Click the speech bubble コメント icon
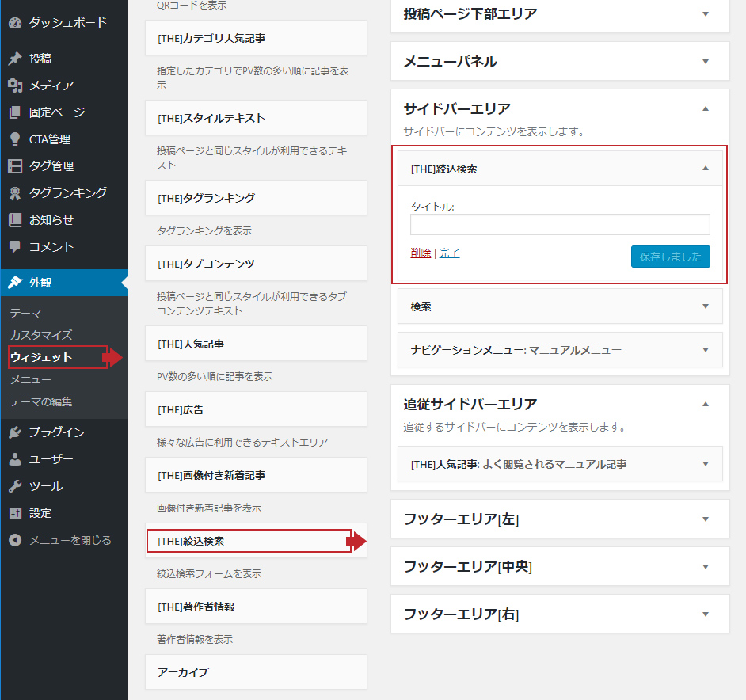This screenshot has width=746, height=700. (x=15, y=247)
